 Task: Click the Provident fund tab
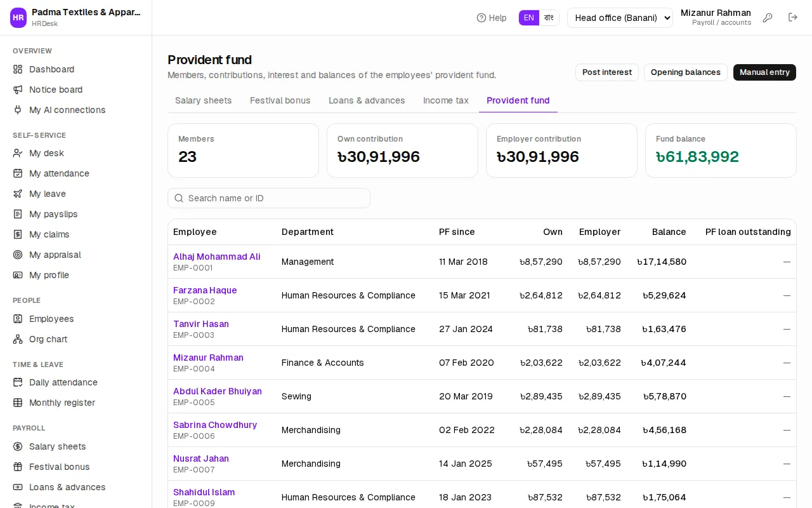click(518, 100)
